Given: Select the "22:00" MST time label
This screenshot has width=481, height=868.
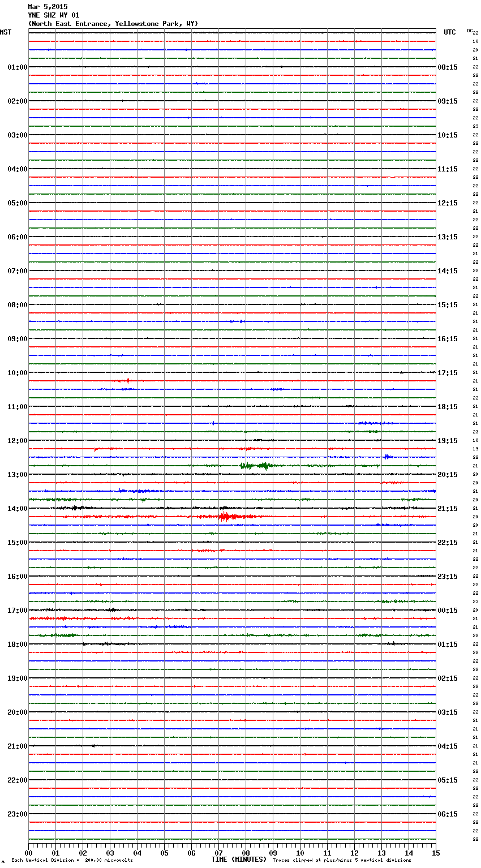Looking at the screenshot, I should click(18, 780).
